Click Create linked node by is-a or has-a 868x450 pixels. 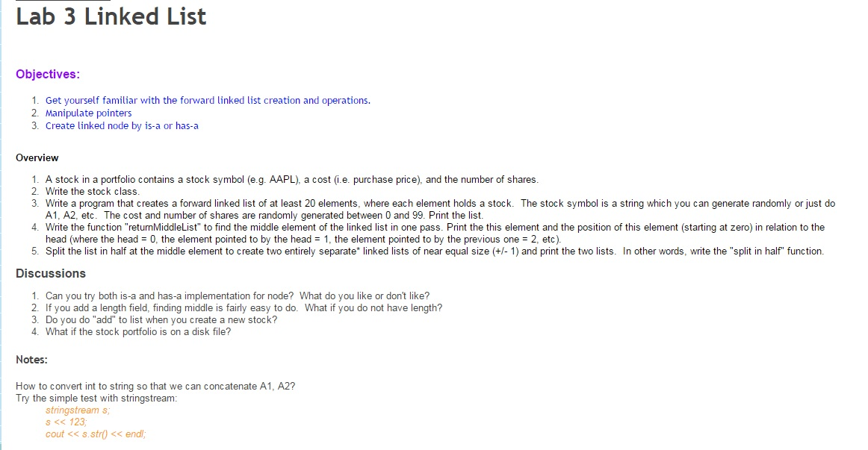tap(122, 125)
